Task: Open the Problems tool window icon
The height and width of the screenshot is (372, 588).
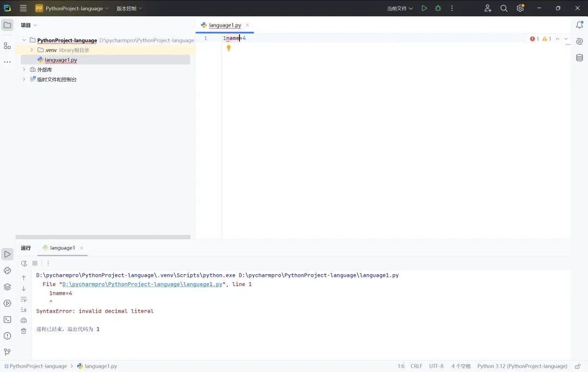Action: 7,336
